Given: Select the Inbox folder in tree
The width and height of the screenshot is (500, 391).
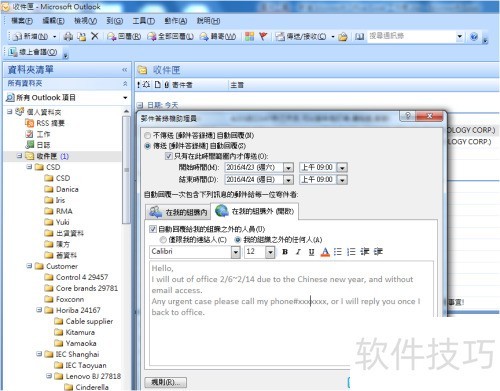Looking at the screenshot, I should [48, 156].
